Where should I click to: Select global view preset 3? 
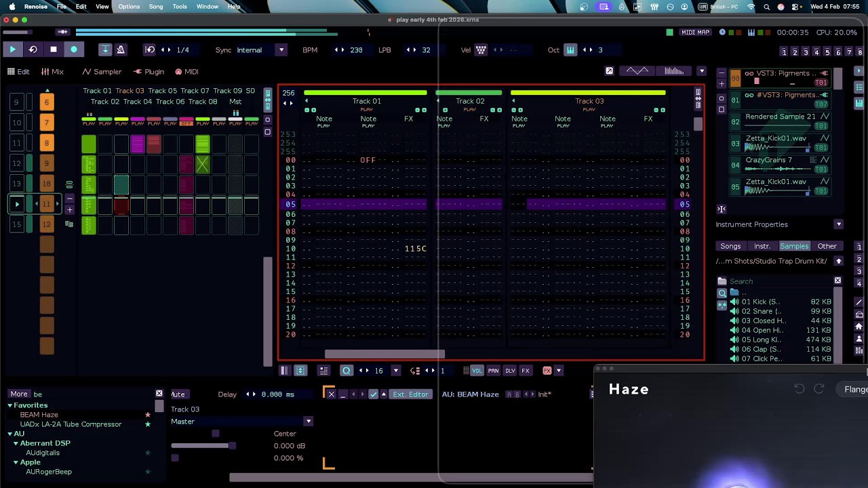click(x=805, y=52)
